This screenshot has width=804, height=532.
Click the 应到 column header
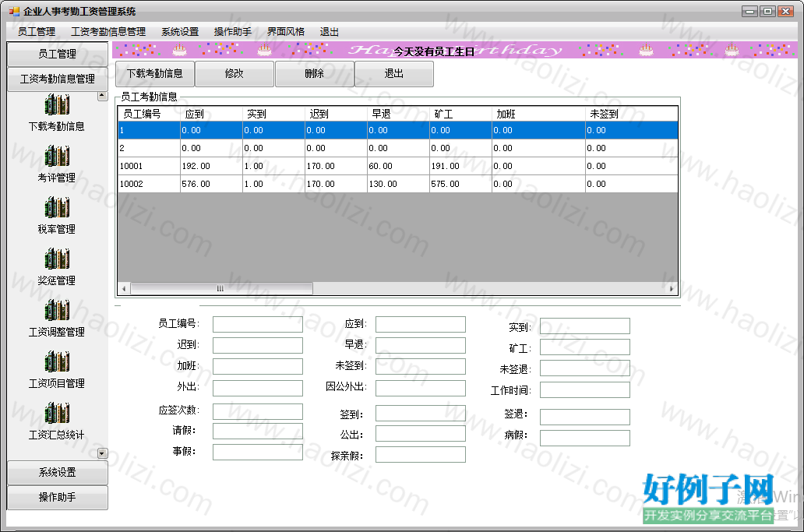[x=211, y=114]
